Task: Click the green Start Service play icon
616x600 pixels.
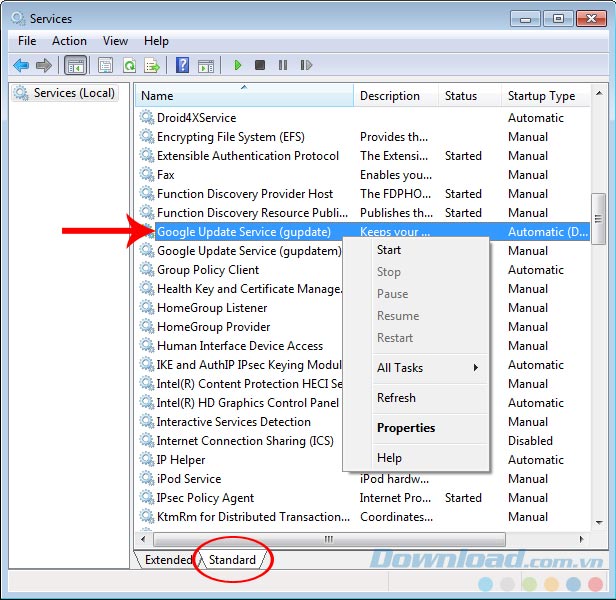Action: click(x=238, y=65)
